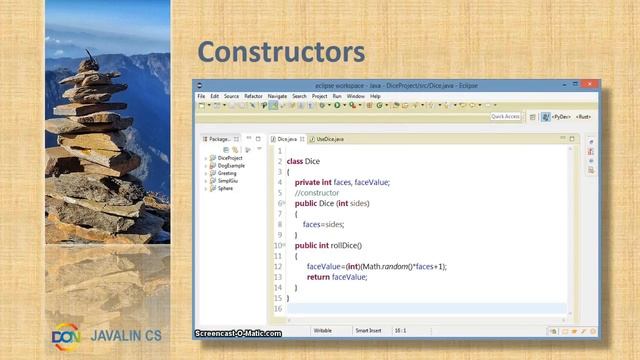Click the "return faceValue;" line
Image resolution: width=640 pixels, height=360 pixels.
coord(337,277)
